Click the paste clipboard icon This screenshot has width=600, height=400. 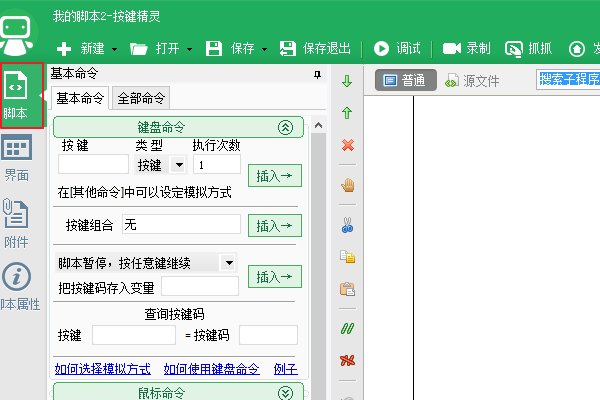click(x=347, y=289)
